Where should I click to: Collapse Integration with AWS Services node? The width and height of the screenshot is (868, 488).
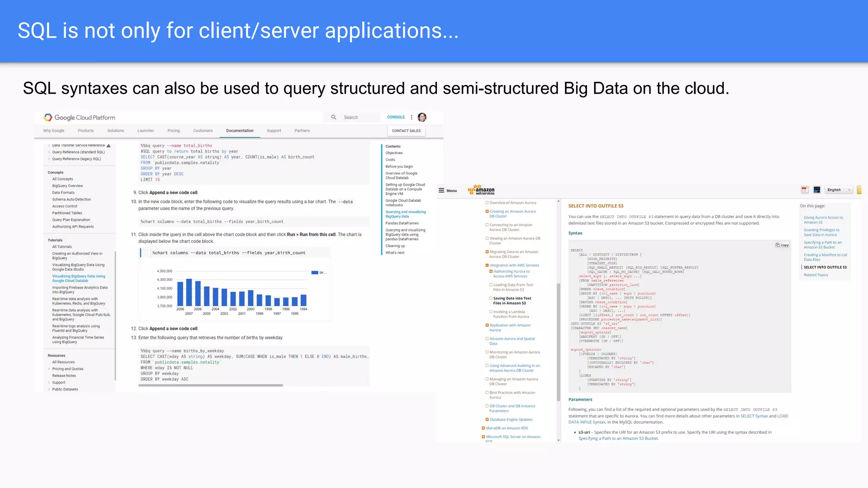tap(487, 265)
